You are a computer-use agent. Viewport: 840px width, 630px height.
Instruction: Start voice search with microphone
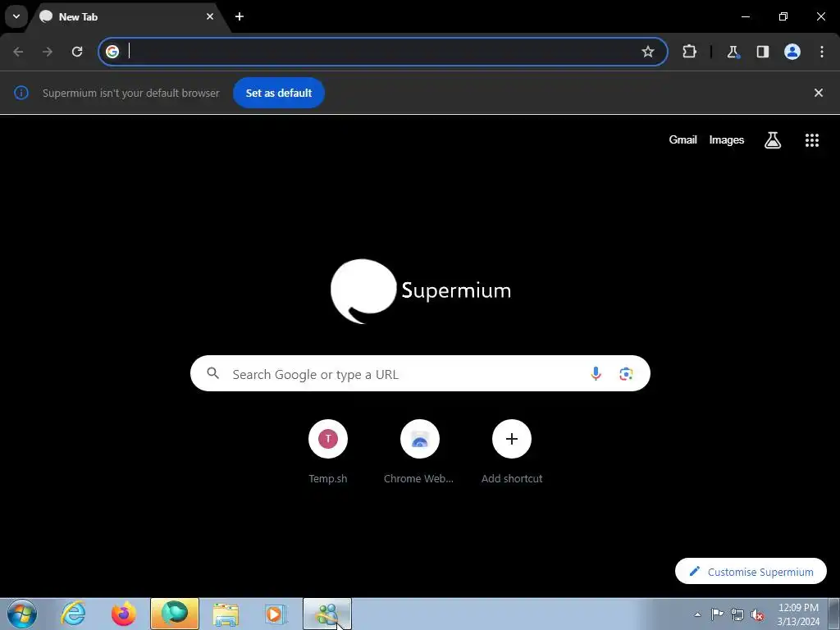[x=596, y=373]
